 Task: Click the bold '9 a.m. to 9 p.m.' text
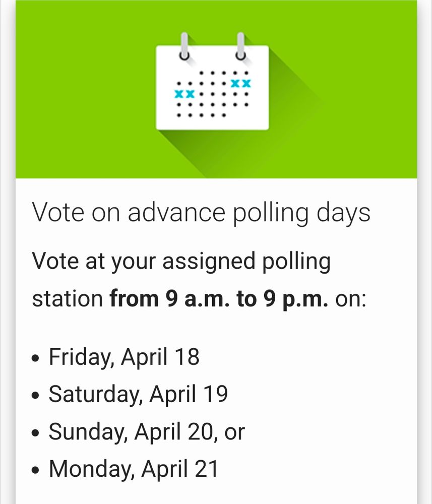click(247, 298)
